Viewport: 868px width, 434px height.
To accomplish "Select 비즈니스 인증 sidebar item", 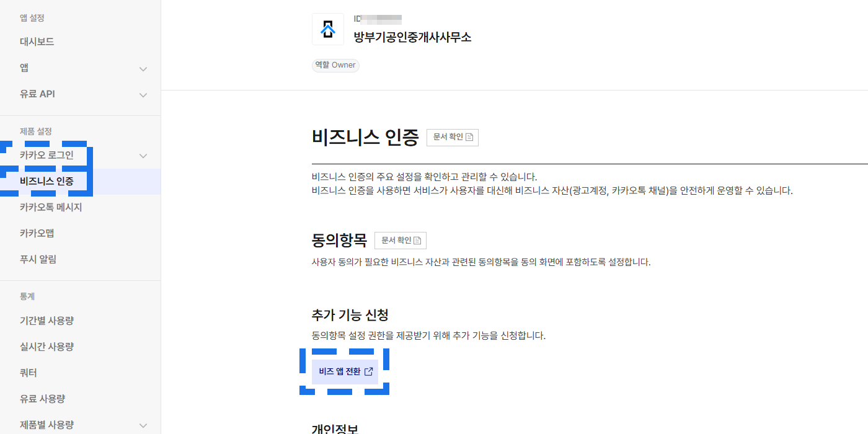I will pyautogui.click(x=46, y=181).
